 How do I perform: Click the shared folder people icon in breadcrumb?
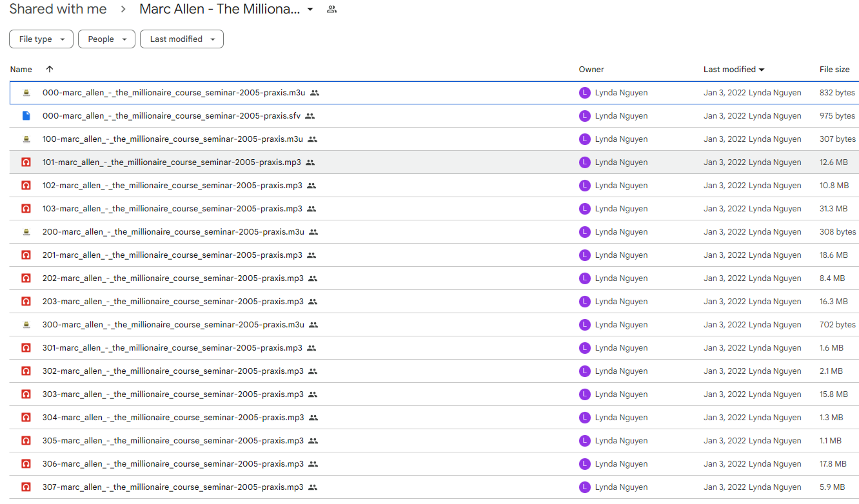[331, 10]
